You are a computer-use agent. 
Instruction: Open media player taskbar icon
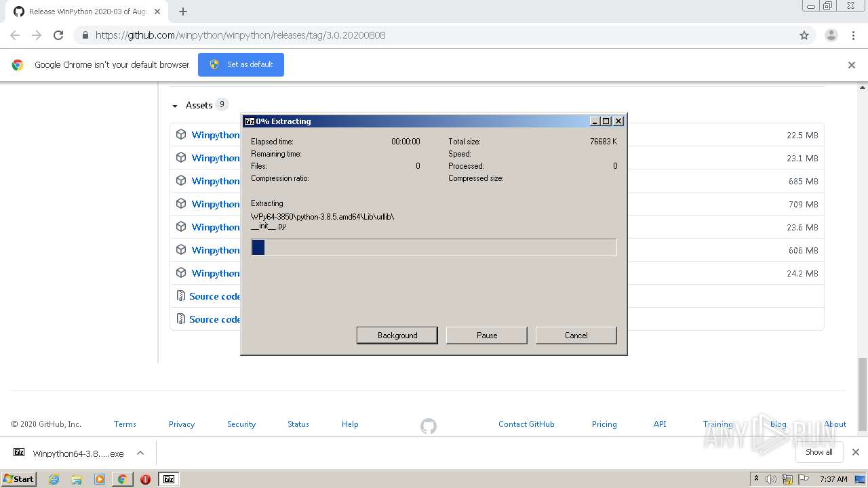tap(100, 479)
